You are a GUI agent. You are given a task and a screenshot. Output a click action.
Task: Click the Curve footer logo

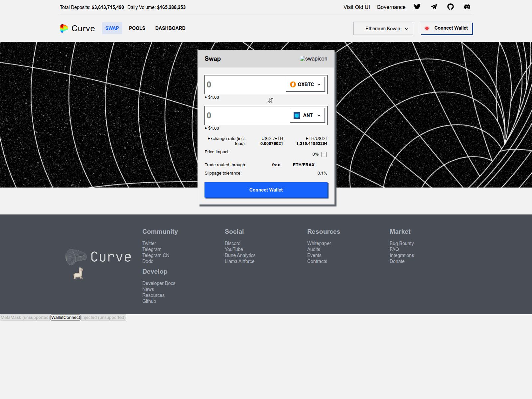click(x=98, y=257)
